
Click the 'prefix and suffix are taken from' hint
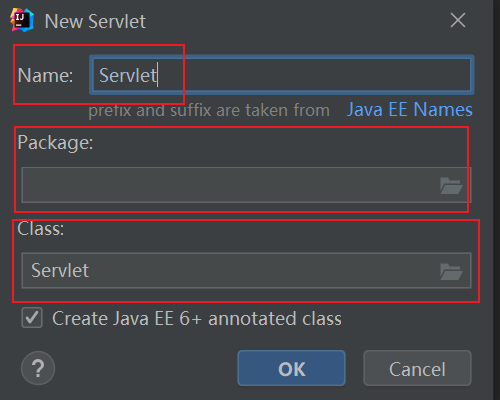point(209,110)
